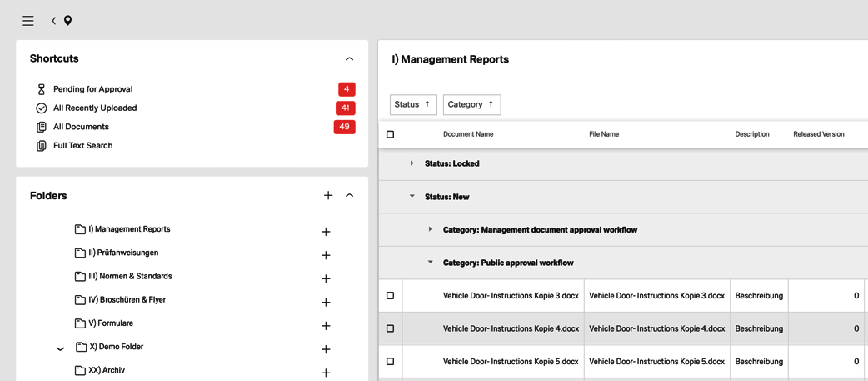868x381 pixels.
Task: Select checkbox for Kopie 5.docx row
Action: 390,362
